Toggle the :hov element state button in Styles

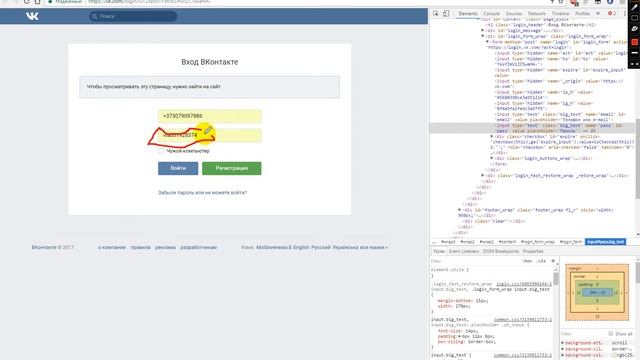[527, 261]
